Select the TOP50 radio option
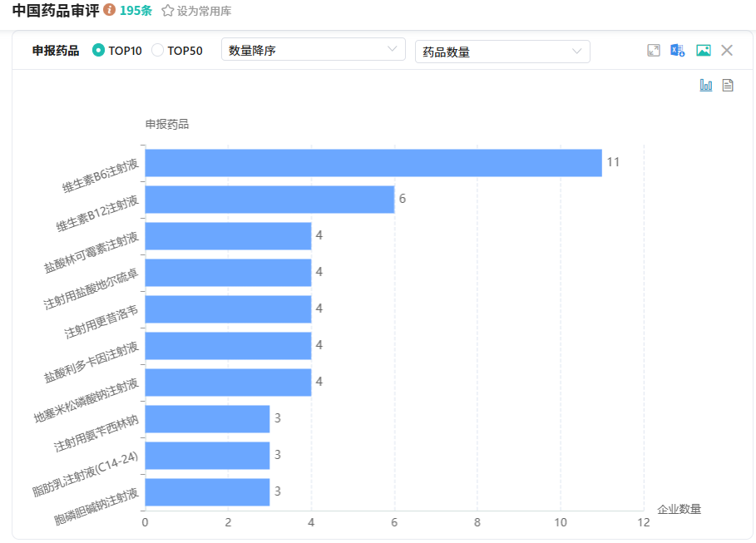756x543 pixels. (x=158, y=51)
